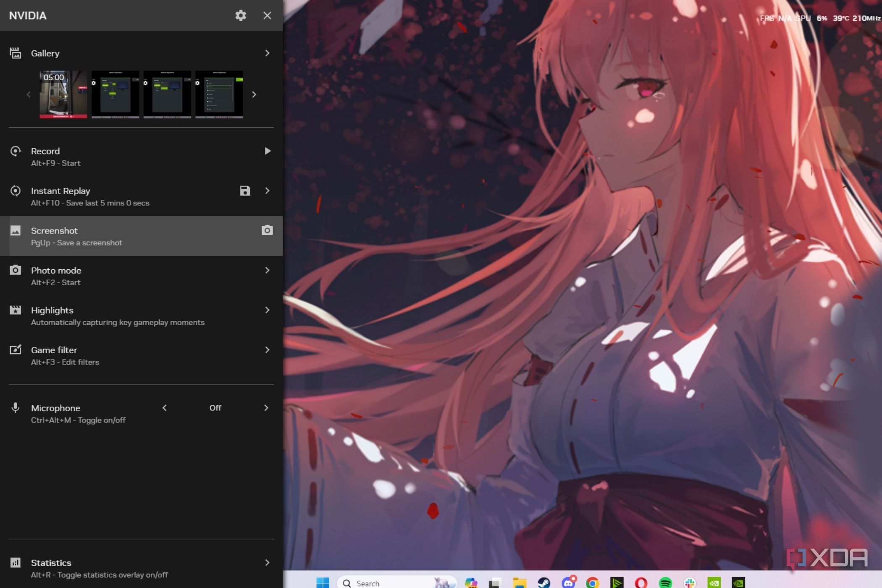Screen dimensions: 882x588
Task: Switch Microphone mode with left arrow
Action: (165, 408)
